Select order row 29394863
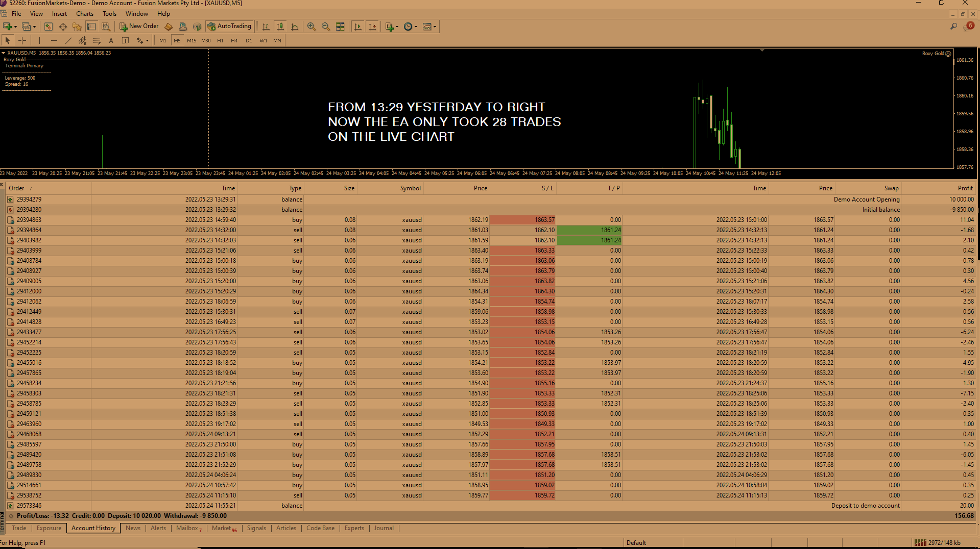The image size is (980, 549). point(490,220)
